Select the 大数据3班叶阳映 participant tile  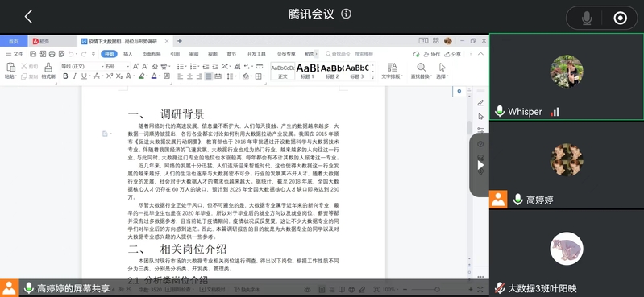point(567,254)
